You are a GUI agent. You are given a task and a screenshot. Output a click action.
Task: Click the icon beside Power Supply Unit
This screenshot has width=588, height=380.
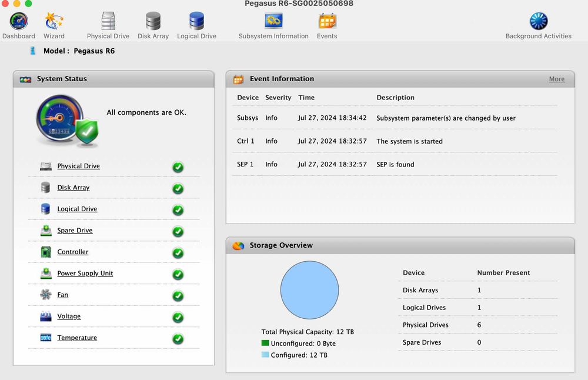46,273
